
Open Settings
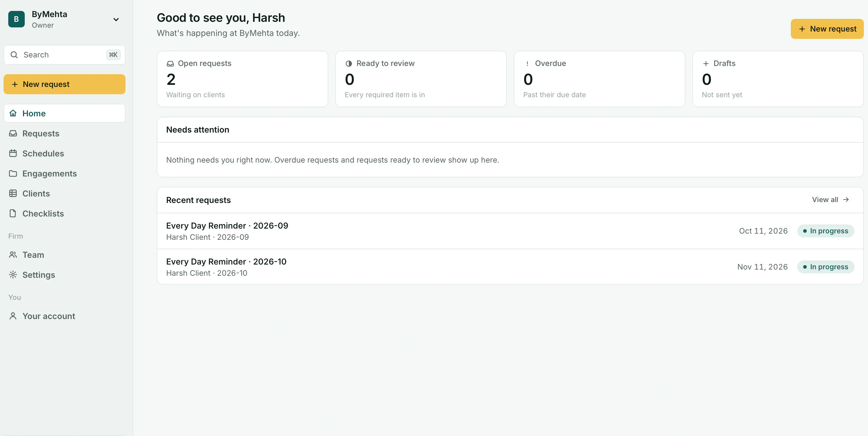click(x=64, y=275)
